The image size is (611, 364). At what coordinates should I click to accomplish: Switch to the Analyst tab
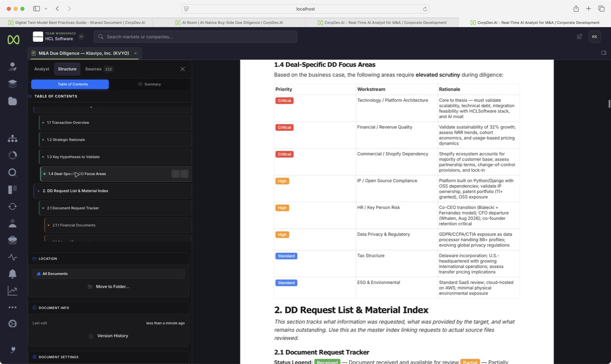tap(42, 69)
